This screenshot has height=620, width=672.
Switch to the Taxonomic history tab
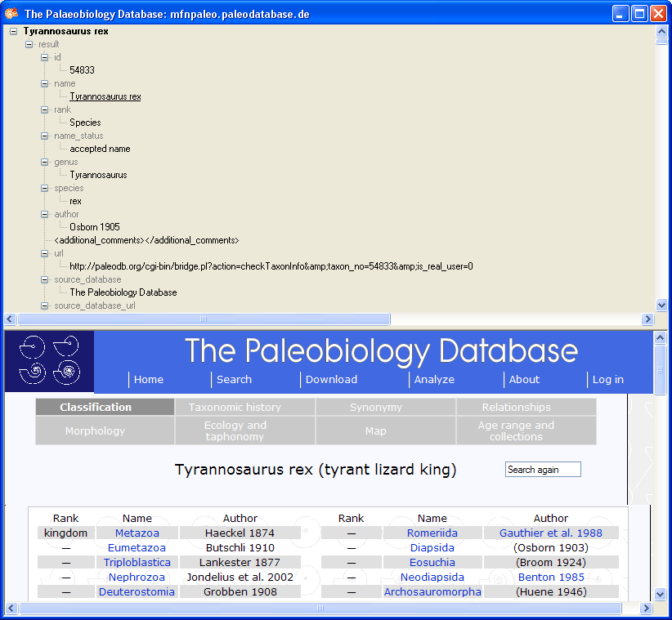pos(235,407)
